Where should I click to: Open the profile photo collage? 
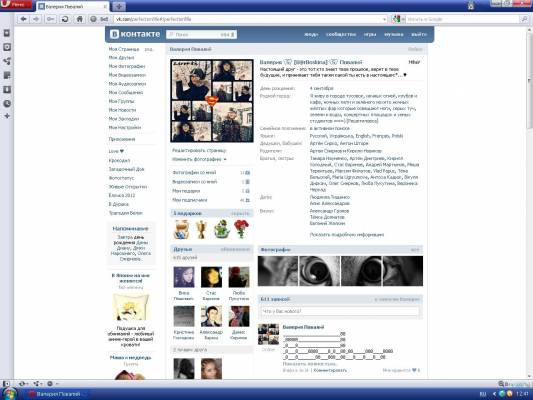click(212, 101)
